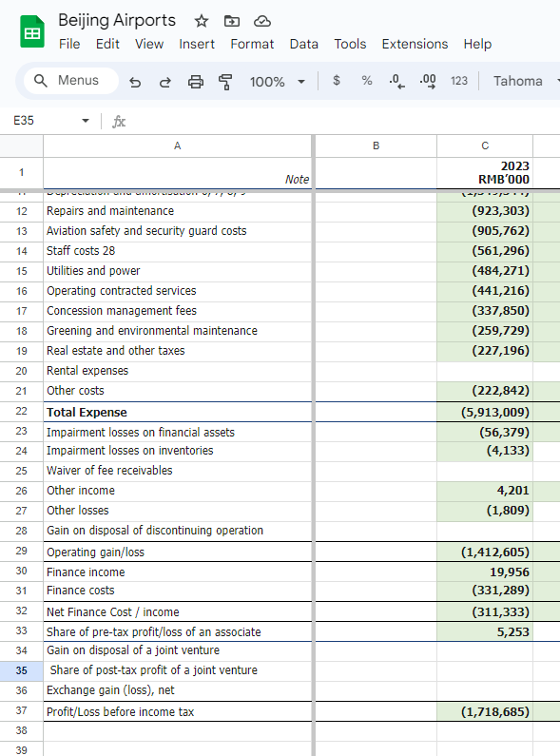
Task: Click the Undo arrow icon
Action: pyautogui.click(x=135, y=82)
